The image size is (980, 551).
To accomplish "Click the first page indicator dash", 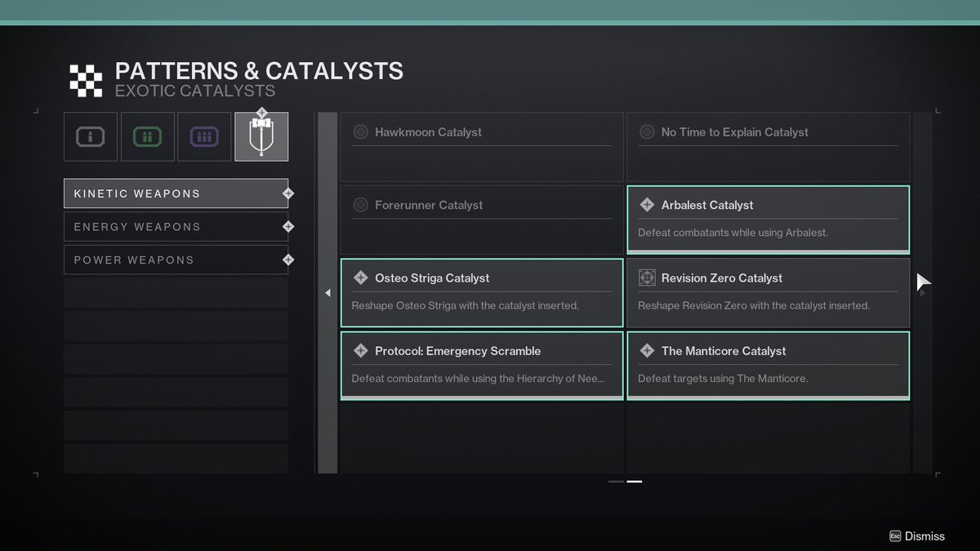I will 616,482.
